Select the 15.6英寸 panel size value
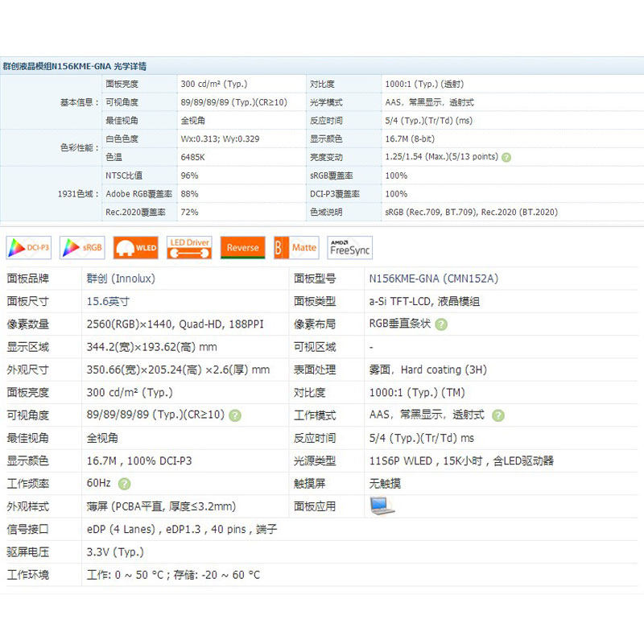The width and height of the screenshot is (644, 644). tap(108, 301)
